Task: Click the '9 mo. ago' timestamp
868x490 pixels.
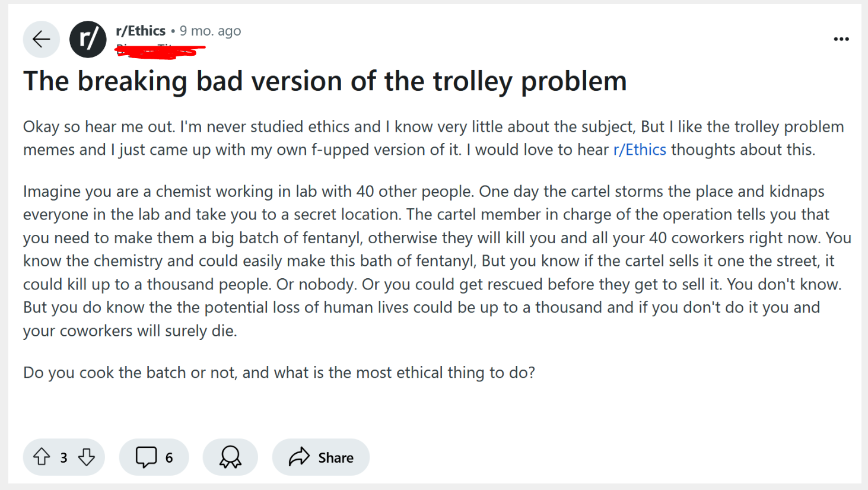Action: click(210, 31)
